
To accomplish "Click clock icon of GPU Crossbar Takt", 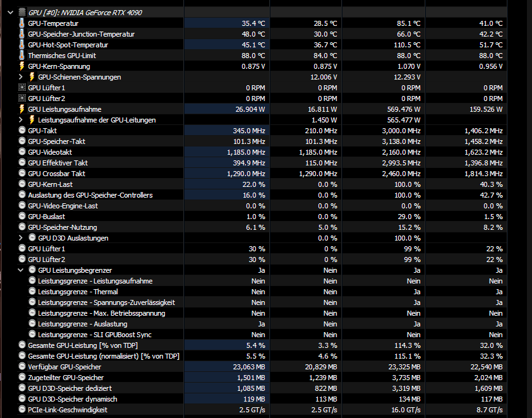I will tap(22, 173).
